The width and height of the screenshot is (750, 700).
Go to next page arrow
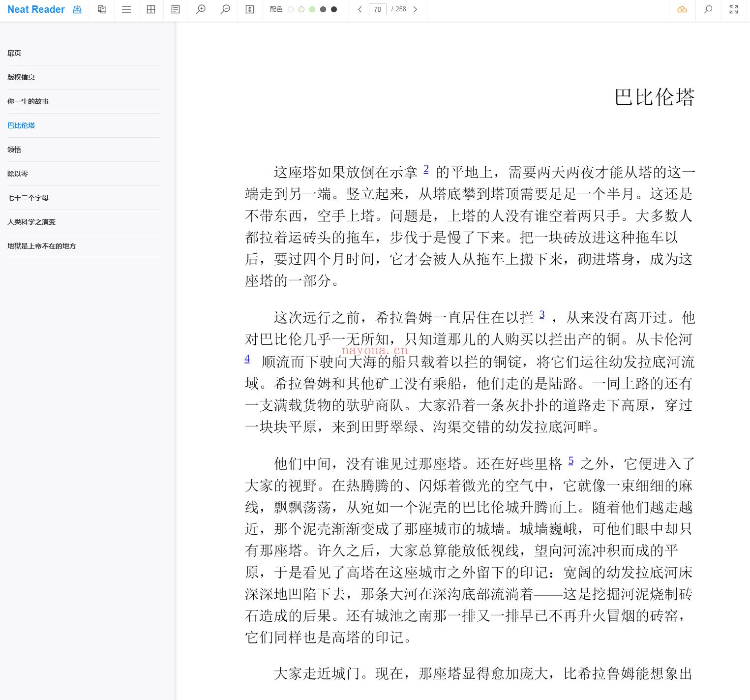coord(415,9)
